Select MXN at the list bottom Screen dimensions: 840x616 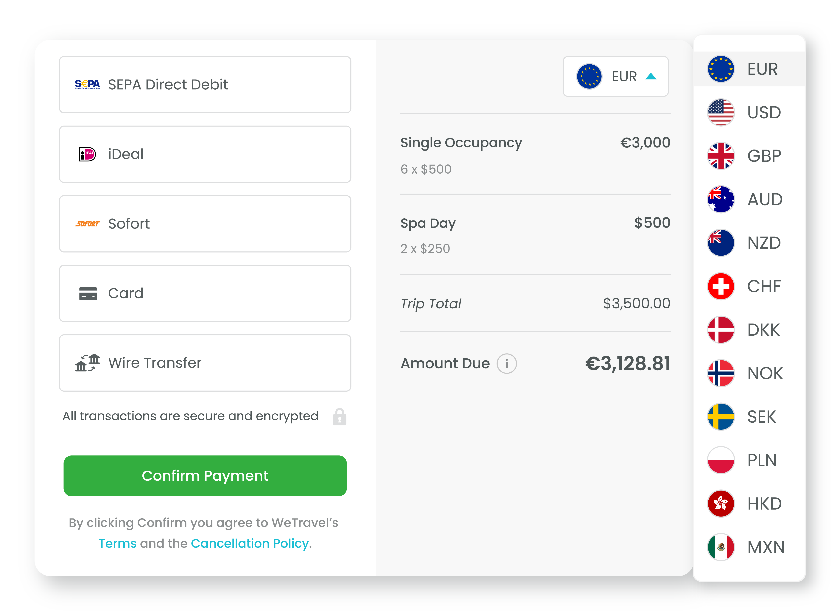(x=749, y=547)
